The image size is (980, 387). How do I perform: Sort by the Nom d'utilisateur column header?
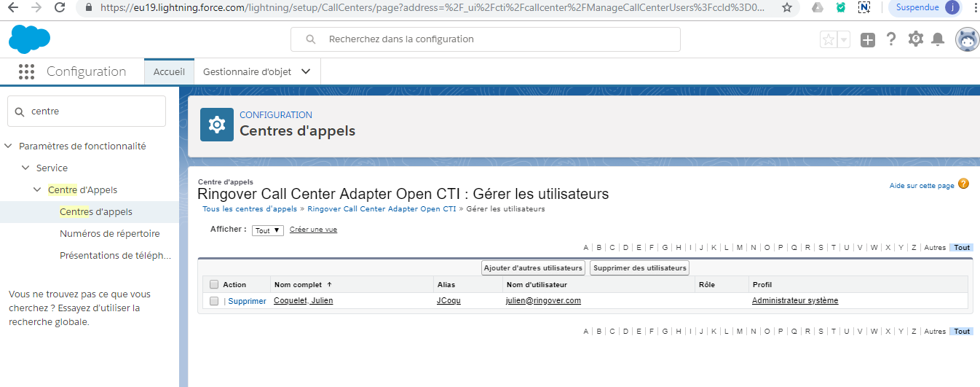(537, 284)
